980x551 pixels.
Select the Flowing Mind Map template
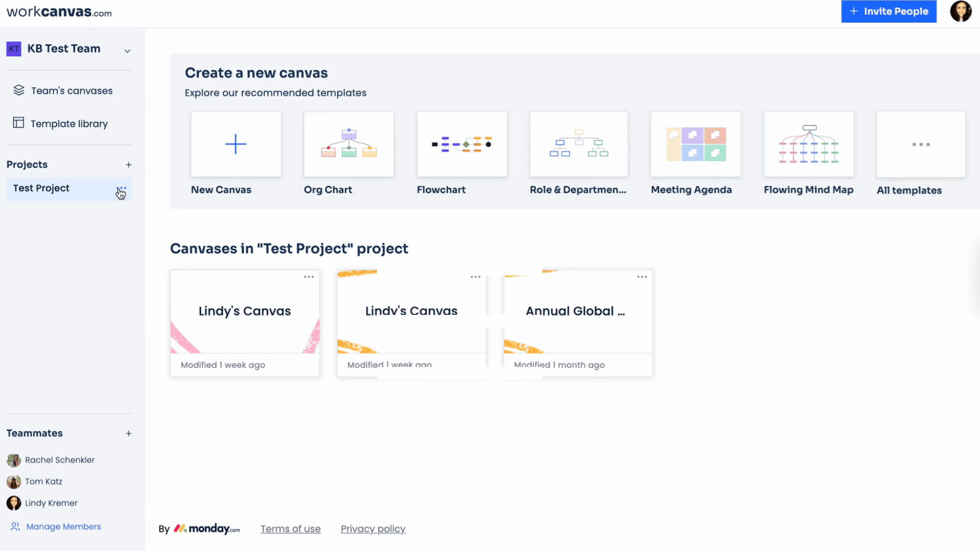coord(809,144)
